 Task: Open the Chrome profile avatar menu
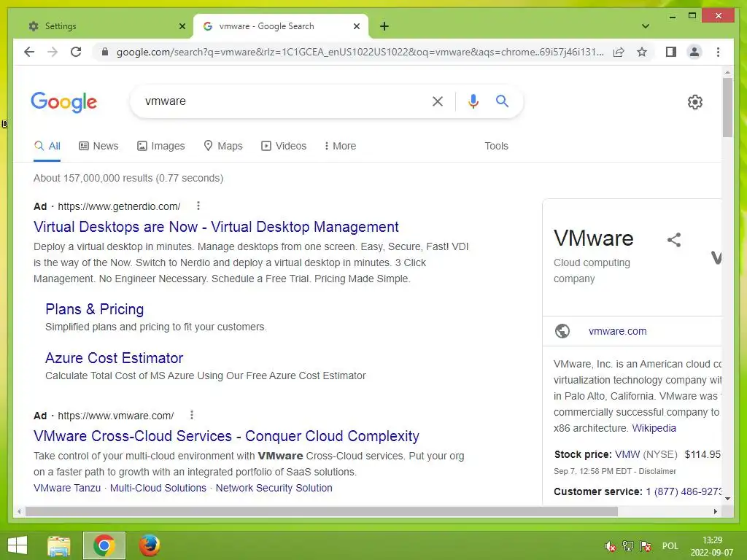click(x=694, y=52)
